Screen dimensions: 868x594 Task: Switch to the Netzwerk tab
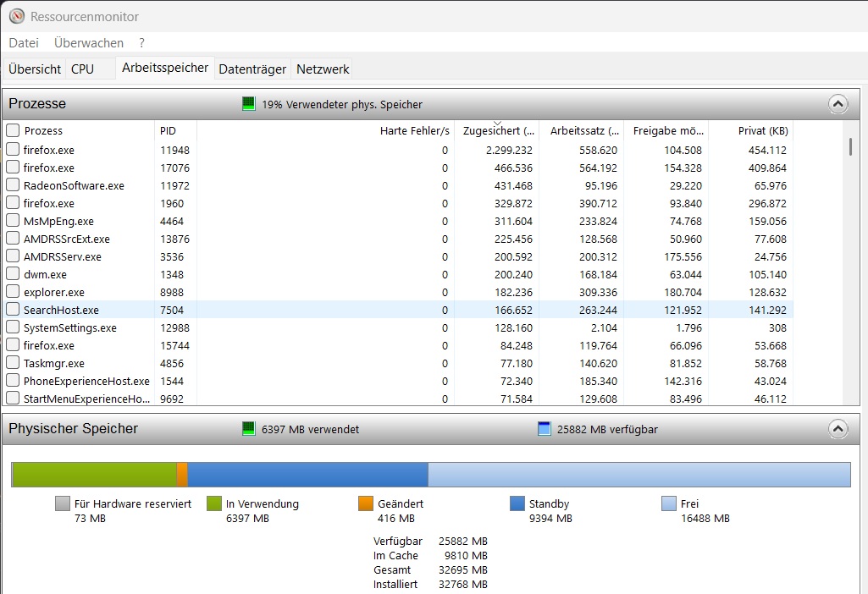coord(323,69)
